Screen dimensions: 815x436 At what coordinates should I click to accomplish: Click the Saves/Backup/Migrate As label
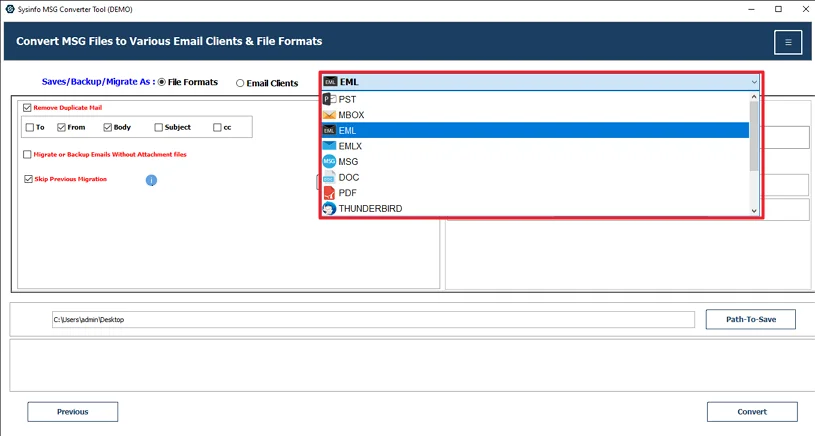(98, 82)
